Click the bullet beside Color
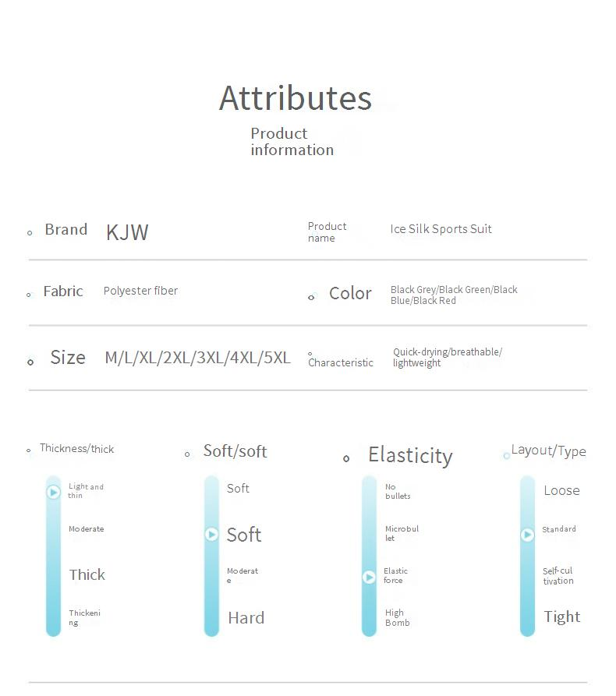The width and height of the screenshot is (616, 696). point(312,296)
